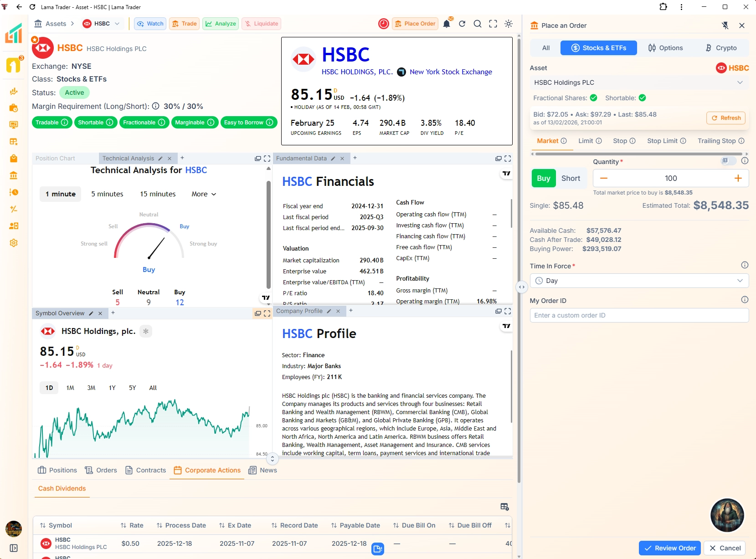Click the refresh page icon in toolbar
The width and height of the screenshot is (756, 559).
pyautogui.click(x=462, y=24)
